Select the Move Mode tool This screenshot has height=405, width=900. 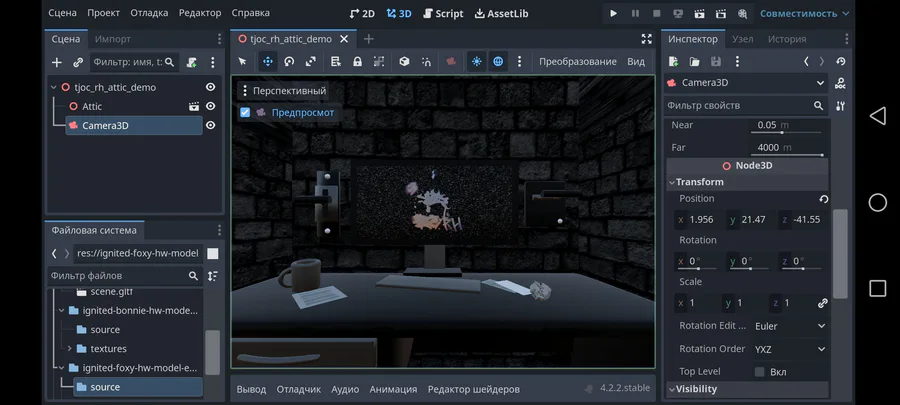tap(267, 61)
